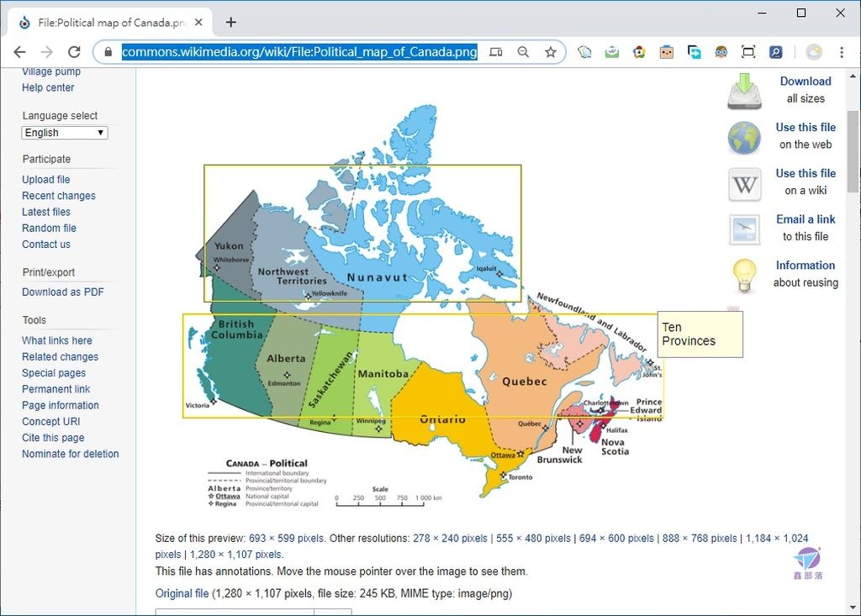The image size is (861, 616).
Task: Click the Email a link stamp icon
Action: (x=745, y=229)
